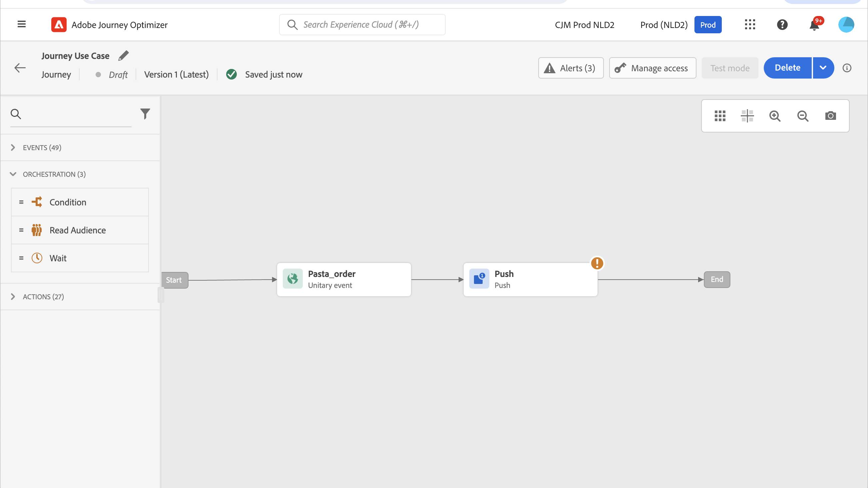Take canvas screenshot with camera icon

830,116
